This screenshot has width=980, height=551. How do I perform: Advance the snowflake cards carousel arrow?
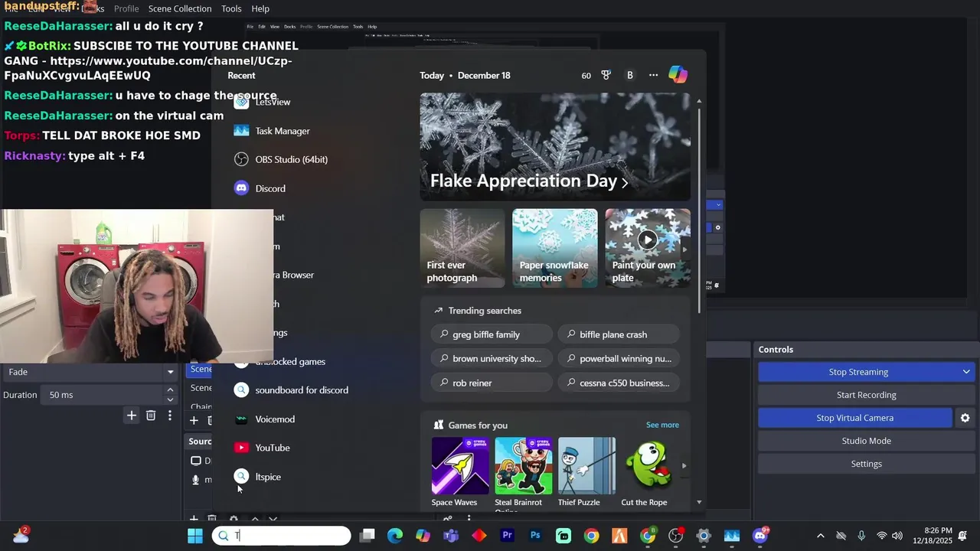point(684,249)
